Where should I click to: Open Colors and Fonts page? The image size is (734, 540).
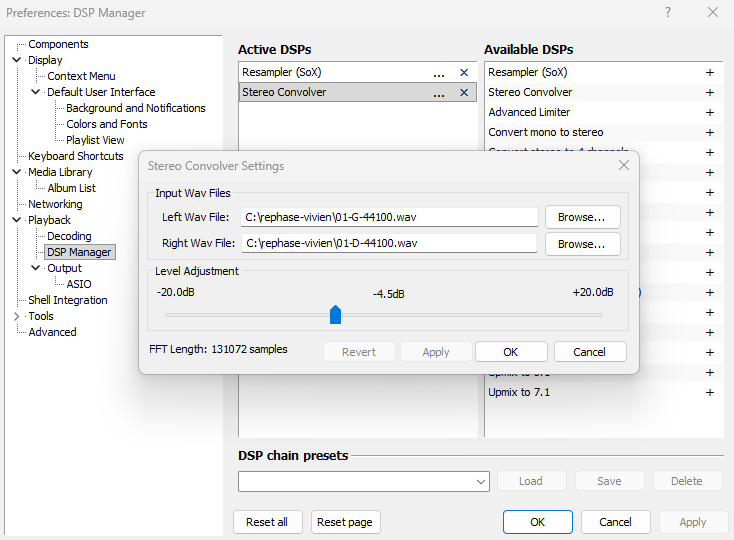[107, 124]
